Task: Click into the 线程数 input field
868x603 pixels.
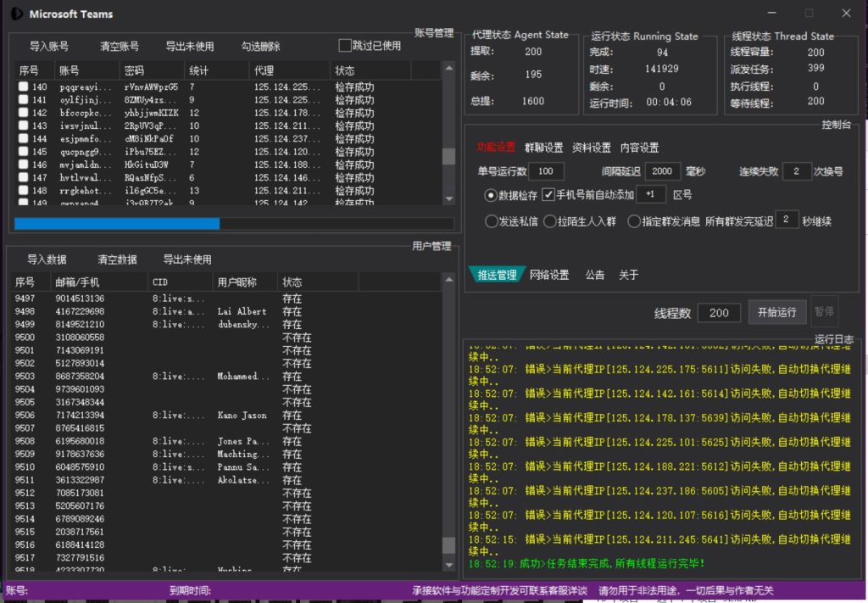Action: click(x=719, y=313)
